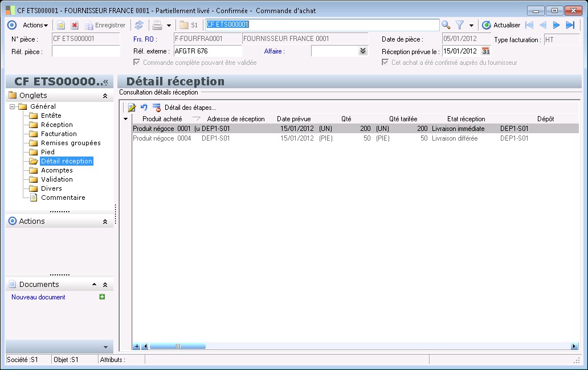Open the filter dropdown arrow
The height and width of the screenshot is (370, 588).
471,26
